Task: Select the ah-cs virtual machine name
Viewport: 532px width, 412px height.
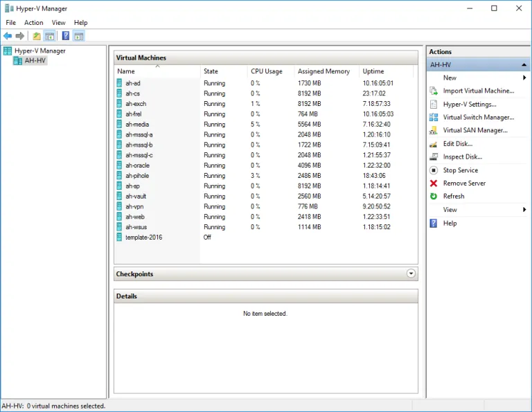Action: click(x=133, y=93)
